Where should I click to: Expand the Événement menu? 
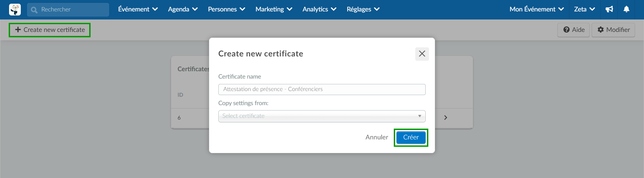pyautogui.click(x=138, y=9)
